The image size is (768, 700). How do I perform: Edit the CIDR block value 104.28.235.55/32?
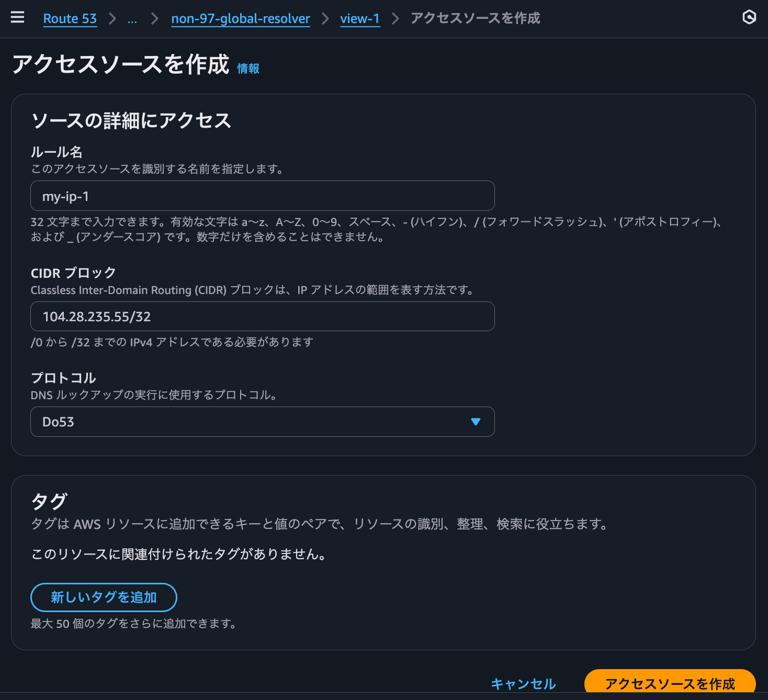point(262,317)
